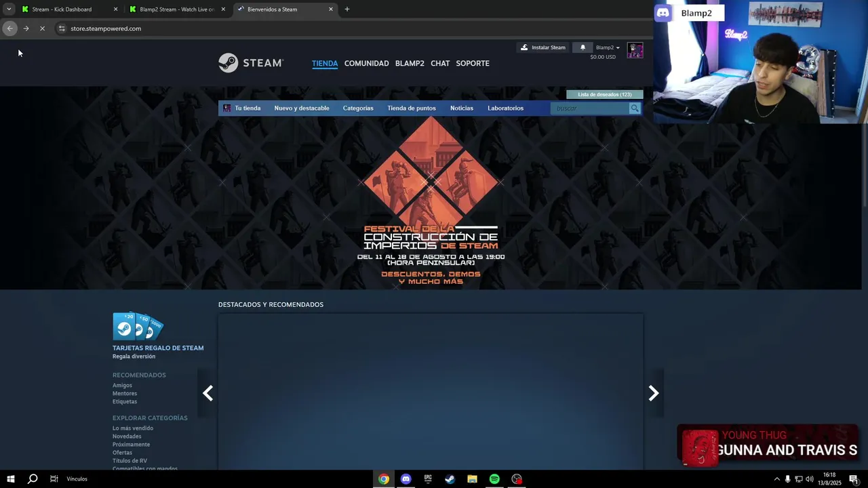Stop loading the page
Image resolution: width=868 pixels, height=488 pixels.
coord(42,28)
